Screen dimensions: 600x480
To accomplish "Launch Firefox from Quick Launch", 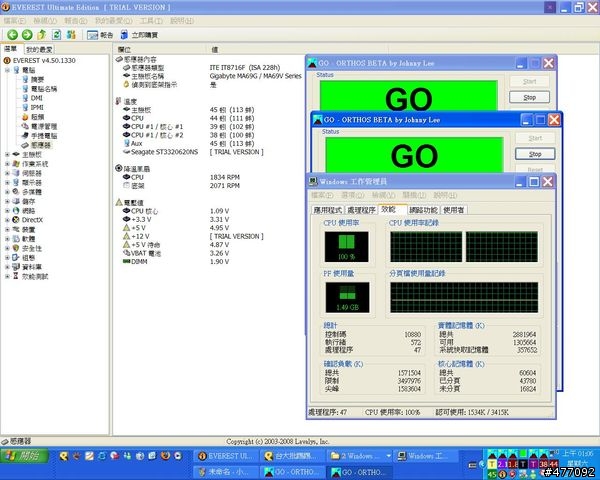I will (165, 456).
